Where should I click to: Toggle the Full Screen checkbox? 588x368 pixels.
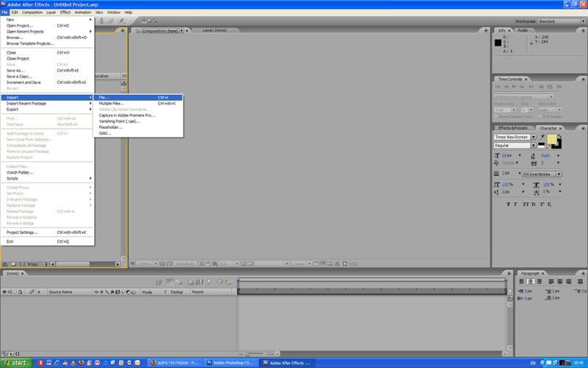pyautogui.click(x=539, y=116)
